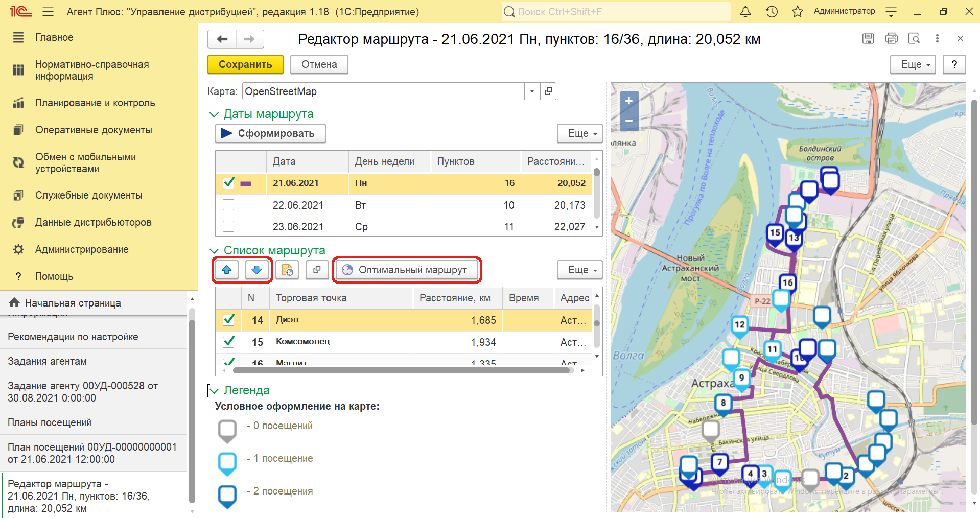Open notifications bell icon
980x518 pixels.
tap(745, 12)
